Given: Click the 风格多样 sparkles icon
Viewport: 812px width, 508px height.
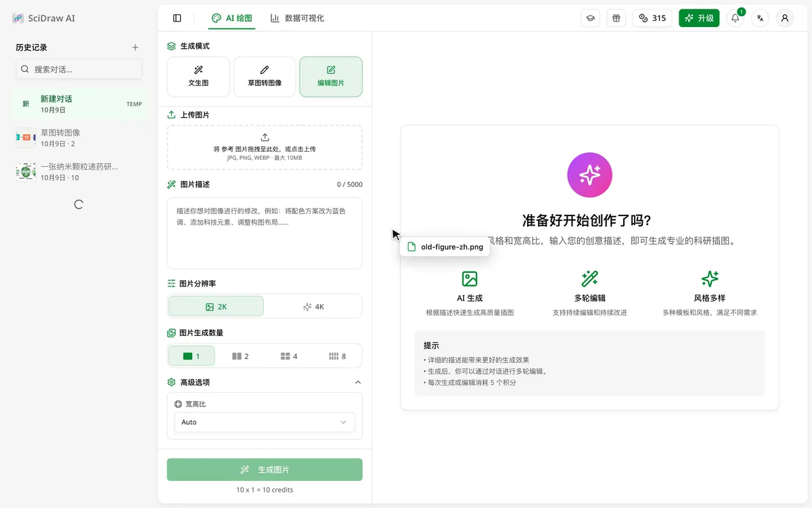Looking at the screenshot, I should tap(710, 278).
